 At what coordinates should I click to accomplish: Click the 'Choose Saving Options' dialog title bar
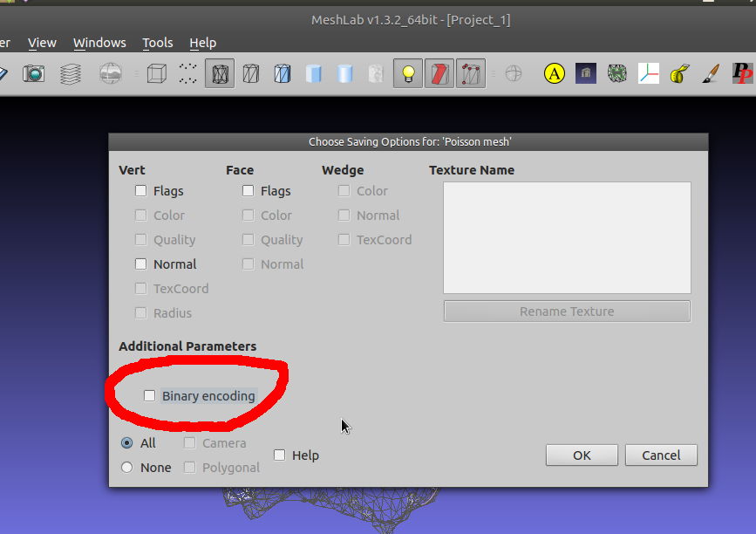click(x=409, y=142)
